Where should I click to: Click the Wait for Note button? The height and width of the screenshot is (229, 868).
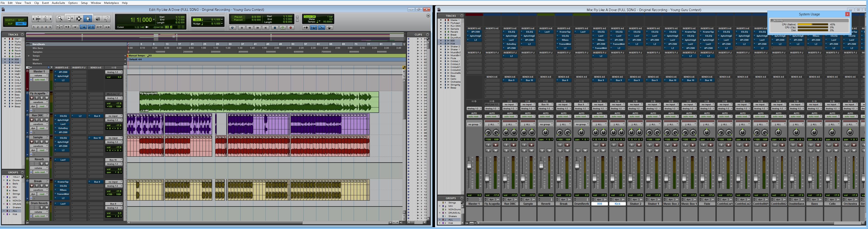(x=306, y=28)
